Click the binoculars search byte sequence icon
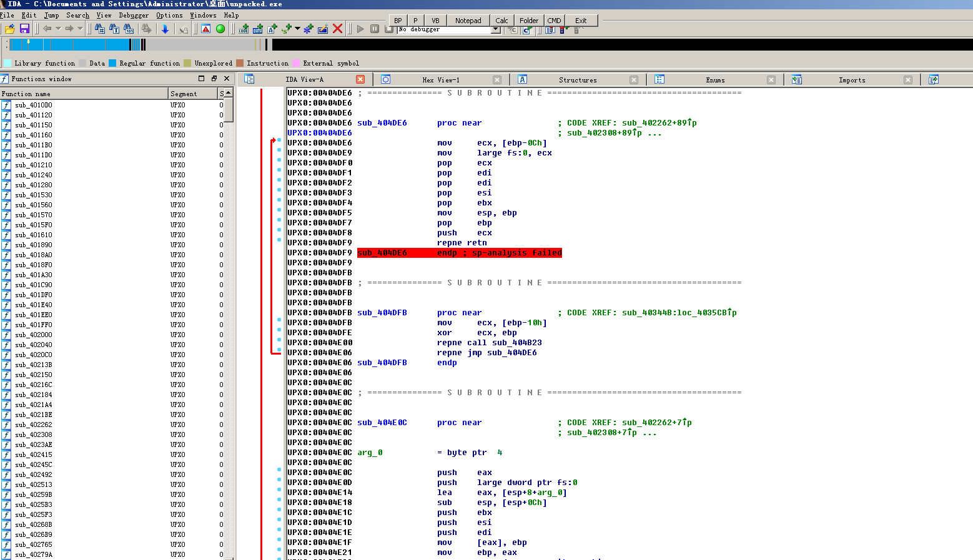The width and height of the screenshot is (973, 560). [x=129, y=29]
